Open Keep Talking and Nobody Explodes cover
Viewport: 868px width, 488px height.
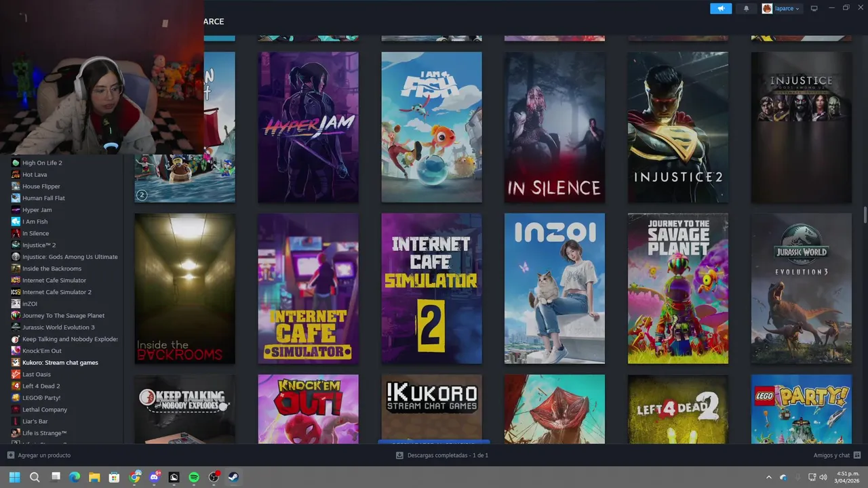click(x=185, y=409)
